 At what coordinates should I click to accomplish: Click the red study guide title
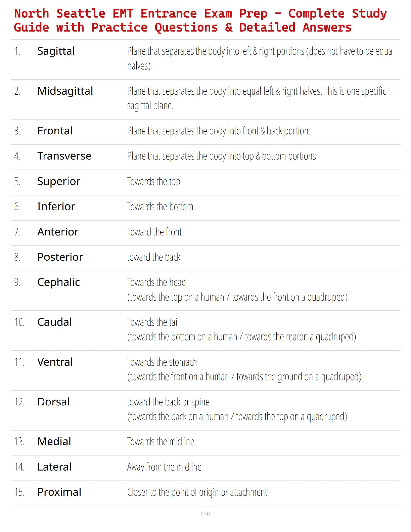coord(200,20)
